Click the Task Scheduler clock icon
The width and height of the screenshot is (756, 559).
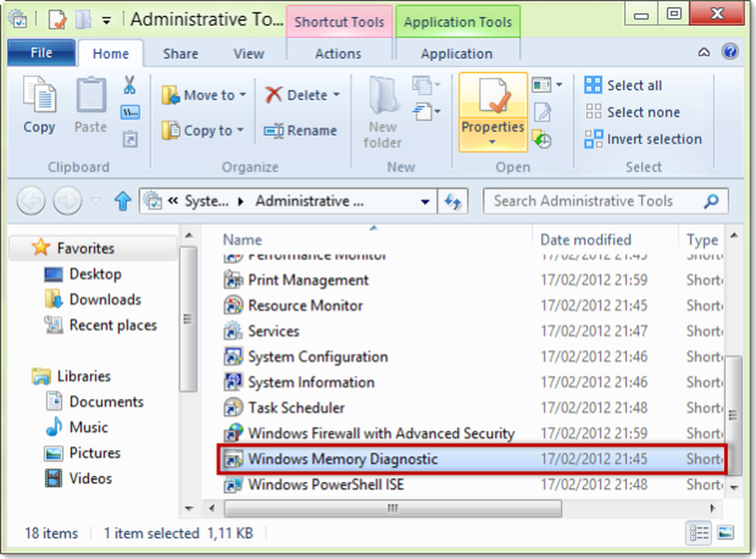pyautogui.click(x=233, y=408)
